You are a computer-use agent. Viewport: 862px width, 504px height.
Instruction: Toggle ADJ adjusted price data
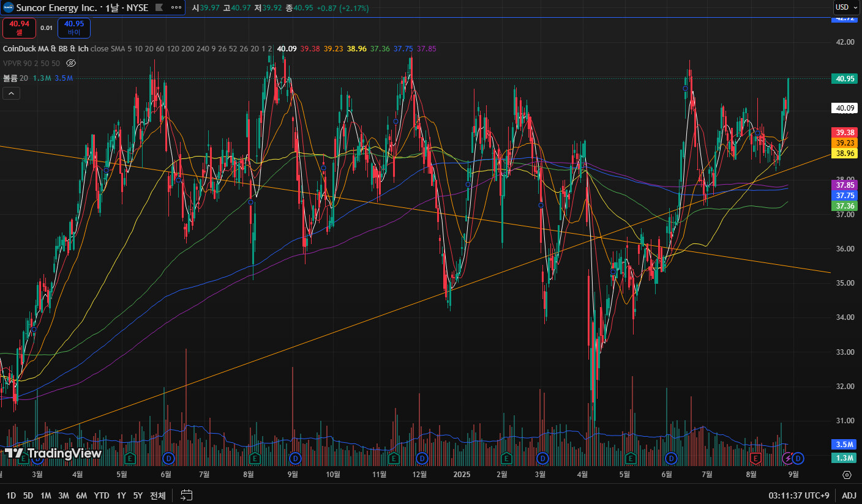tap(849, 495)
